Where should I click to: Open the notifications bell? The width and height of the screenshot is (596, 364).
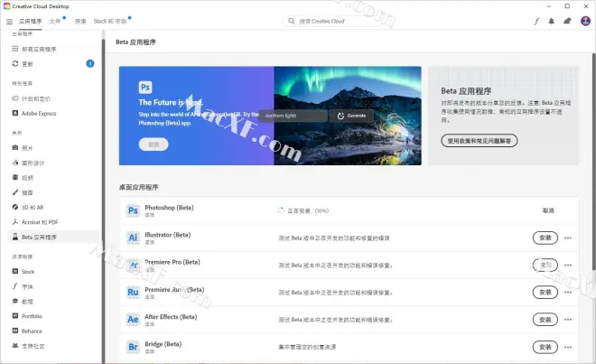tap(551, 20)
